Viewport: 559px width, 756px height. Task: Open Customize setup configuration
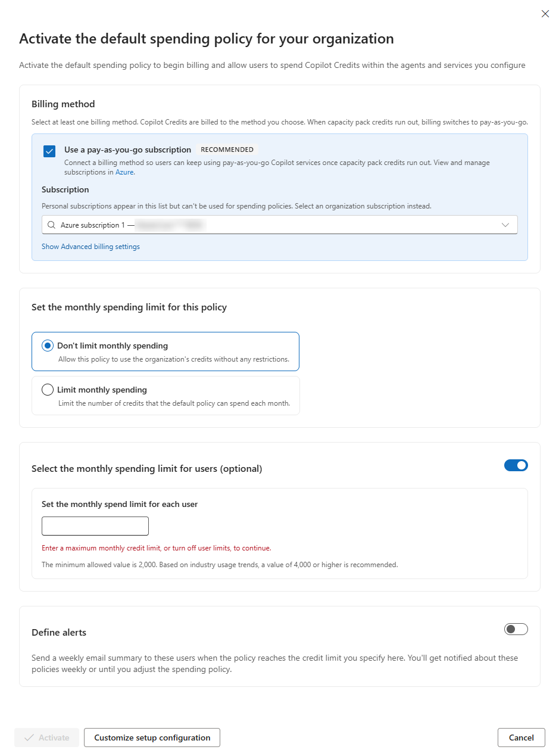(x=152, y=738)
